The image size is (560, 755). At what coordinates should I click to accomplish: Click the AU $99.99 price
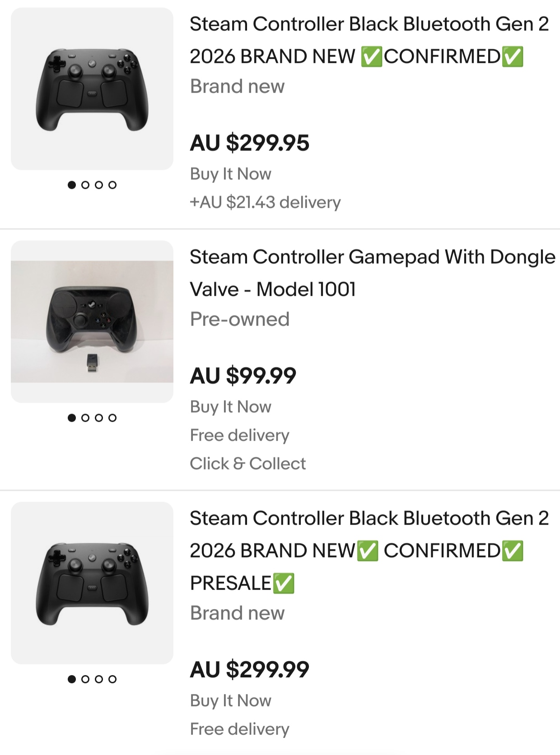coord(243,376)
